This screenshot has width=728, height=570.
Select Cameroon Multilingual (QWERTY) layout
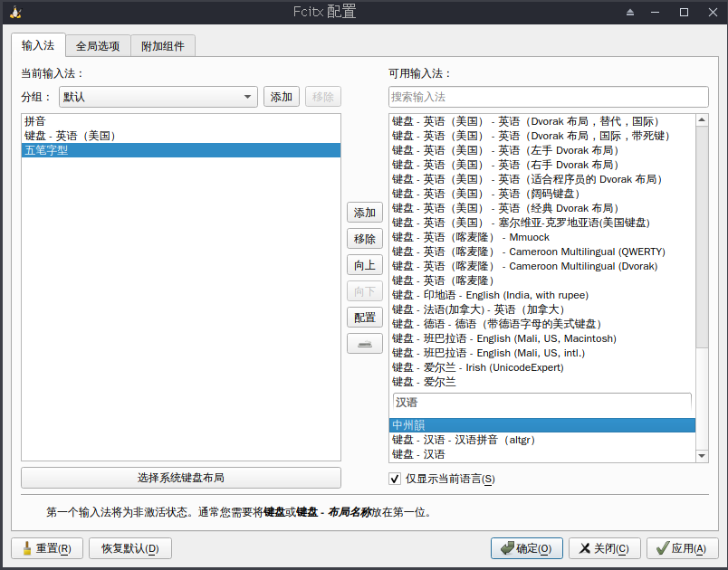pyautogui.click(x=542, y=252)
